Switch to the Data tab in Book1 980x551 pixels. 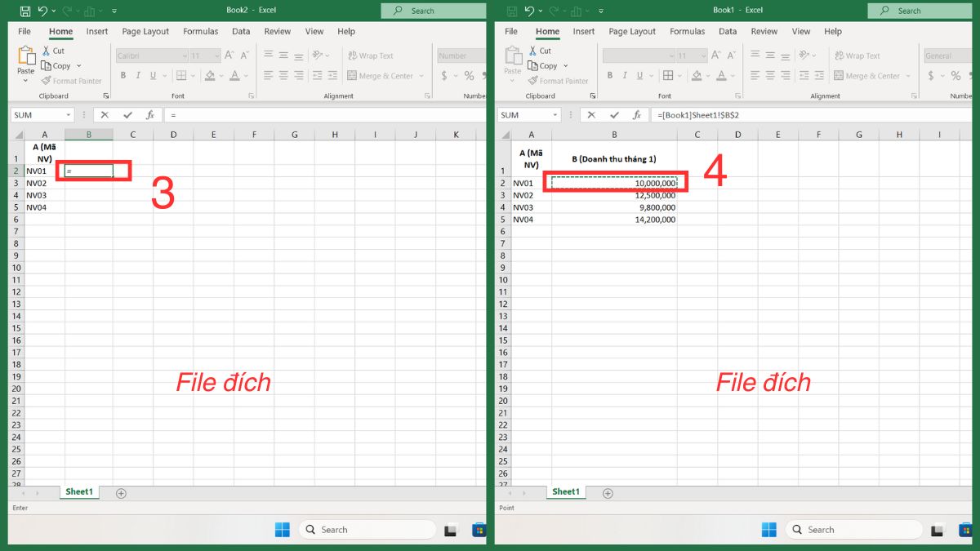[728, 32]
